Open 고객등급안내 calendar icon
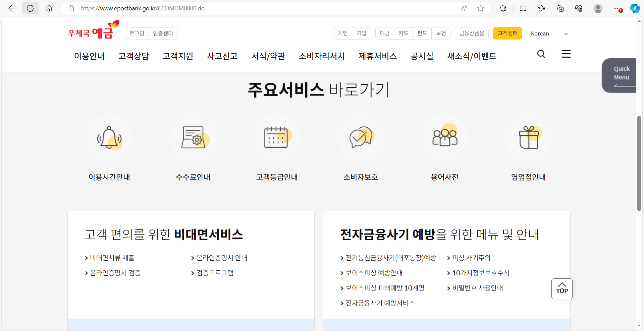The width and height of the screenshot is (644, 331). click(277, 137)
